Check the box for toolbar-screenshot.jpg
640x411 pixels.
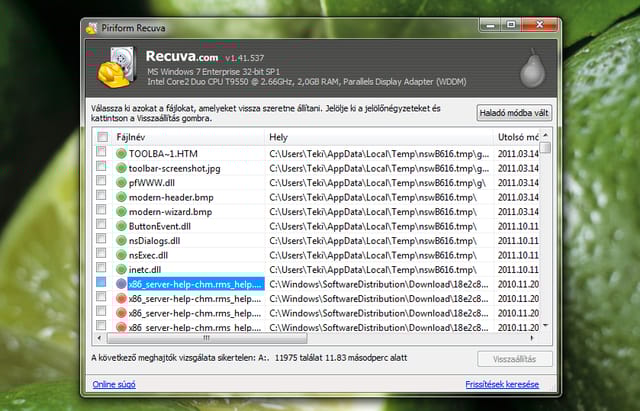point(101,166)
